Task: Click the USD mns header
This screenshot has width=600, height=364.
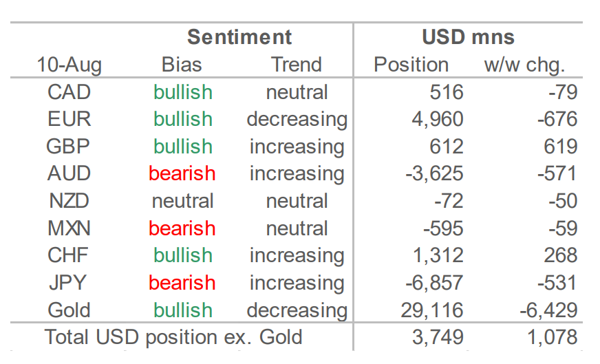Action: 468,38
